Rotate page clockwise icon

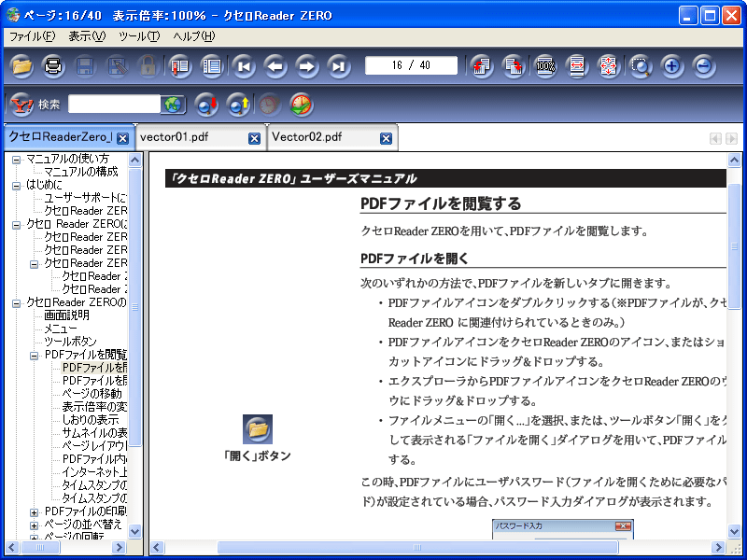click(514, 65)
